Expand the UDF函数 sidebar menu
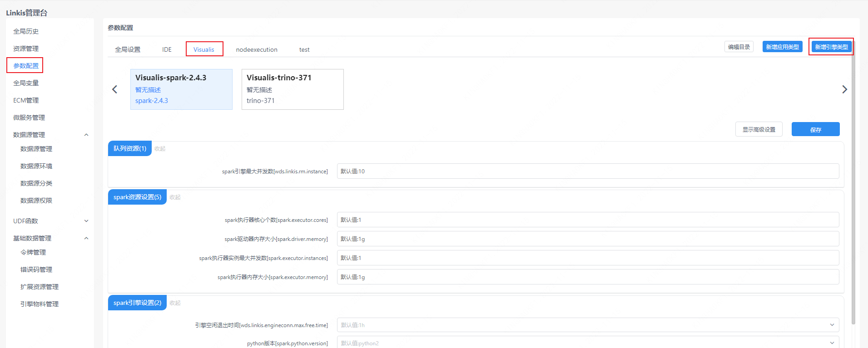 coord(86,221)
